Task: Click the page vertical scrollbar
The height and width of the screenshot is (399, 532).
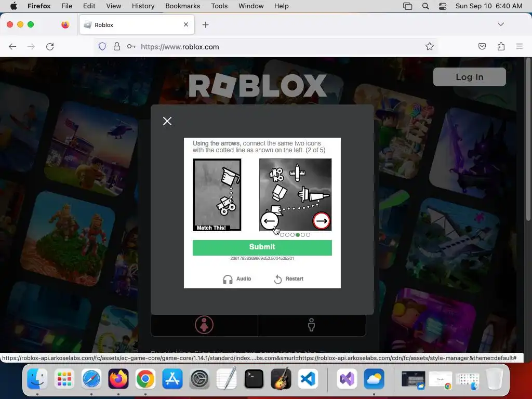Action: [x=528, y=139]
